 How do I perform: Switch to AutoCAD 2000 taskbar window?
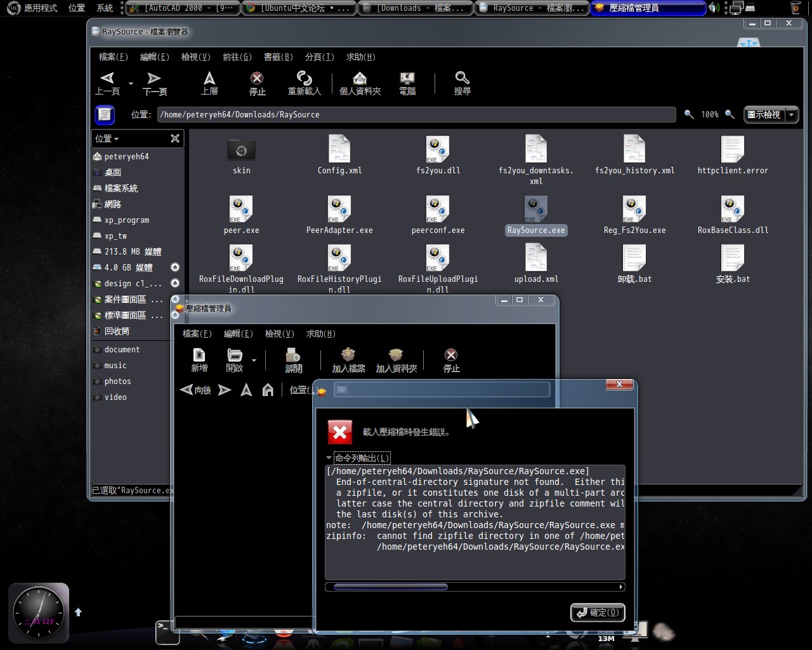(183, 8)
